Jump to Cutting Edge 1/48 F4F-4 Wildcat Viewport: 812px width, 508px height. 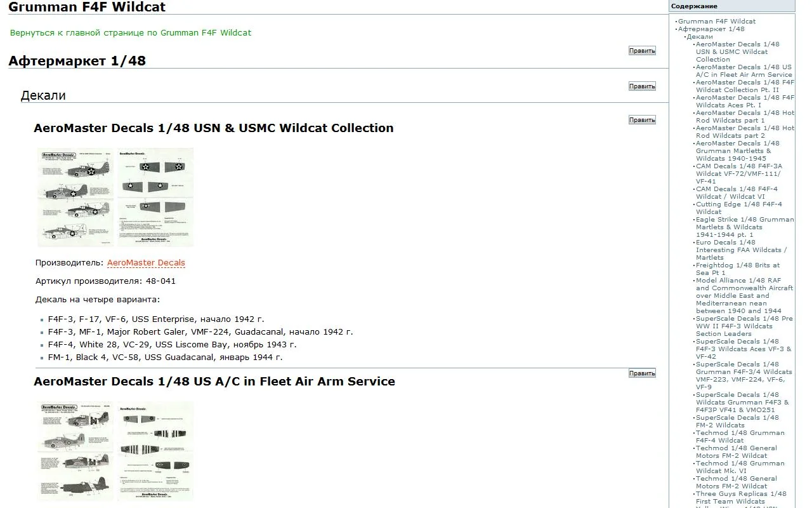click(x=738, y=208)
